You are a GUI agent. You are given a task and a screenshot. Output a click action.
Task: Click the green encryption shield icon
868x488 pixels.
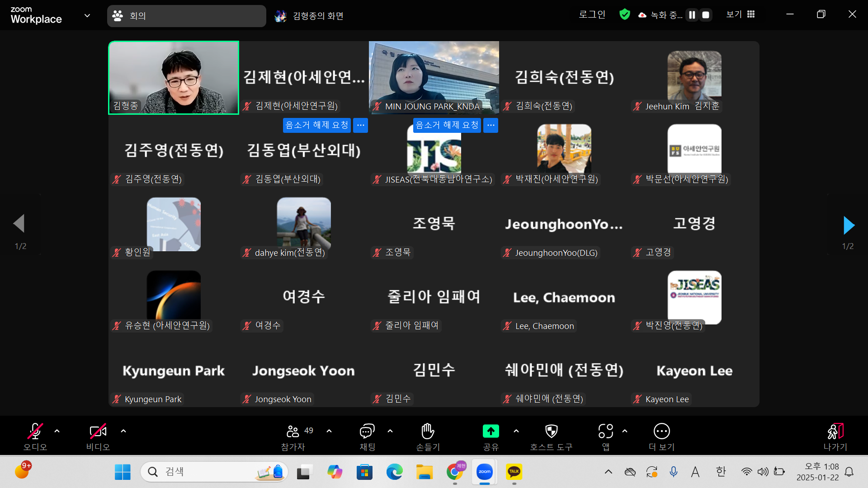pyautogui.click(x=624, y=14)
